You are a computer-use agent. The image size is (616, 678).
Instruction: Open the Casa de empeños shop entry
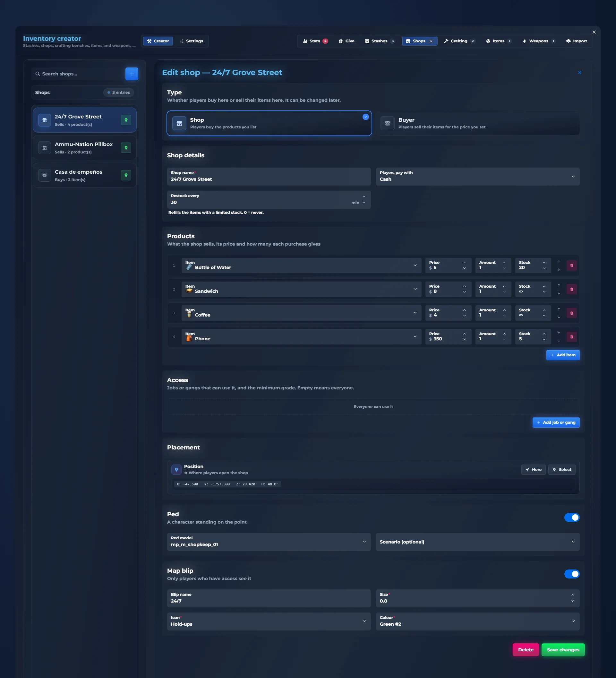tap(85, 175)
